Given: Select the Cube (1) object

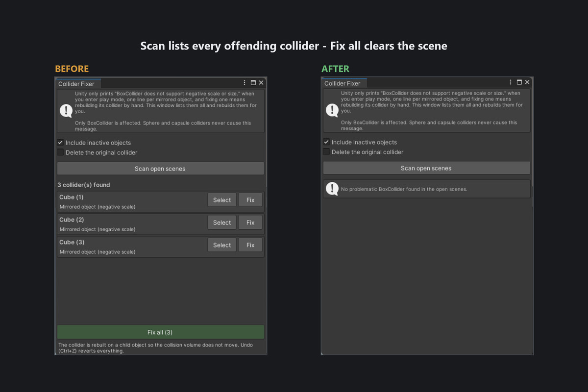Looking at the screenshot, I should coord(222,200).
